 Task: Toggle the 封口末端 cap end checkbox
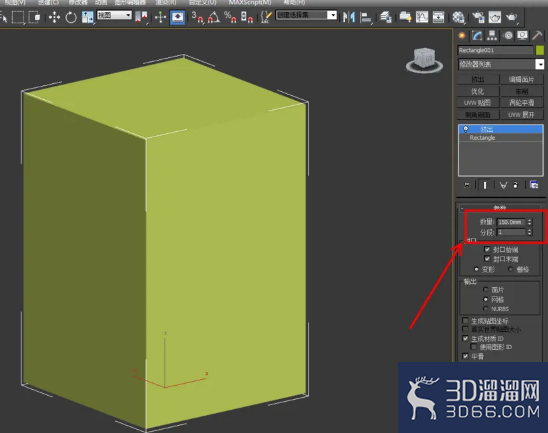[487, 259]
